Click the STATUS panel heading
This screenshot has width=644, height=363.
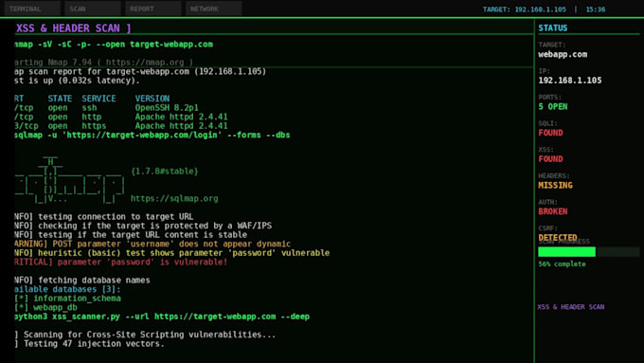[553, 27]
